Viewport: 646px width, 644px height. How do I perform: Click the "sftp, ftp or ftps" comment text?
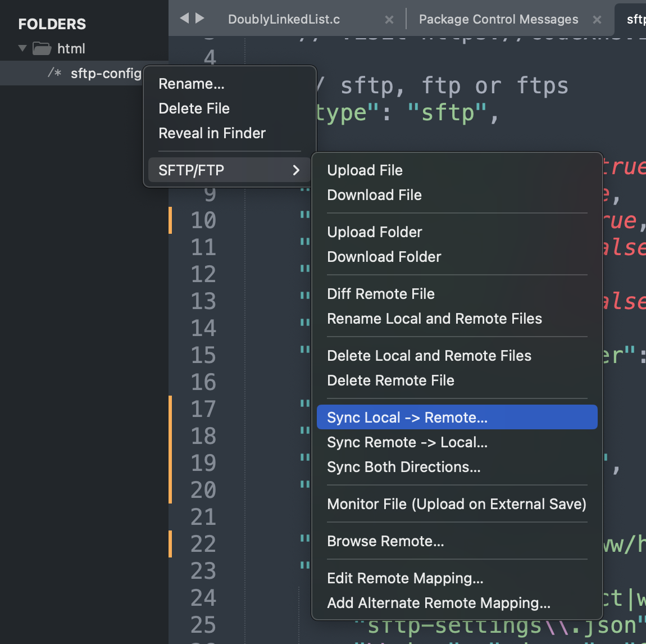(x=454, y=86)
